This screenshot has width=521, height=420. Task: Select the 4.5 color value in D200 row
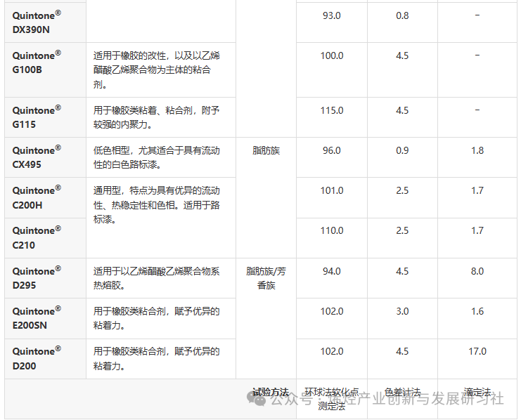pos(402,352)
